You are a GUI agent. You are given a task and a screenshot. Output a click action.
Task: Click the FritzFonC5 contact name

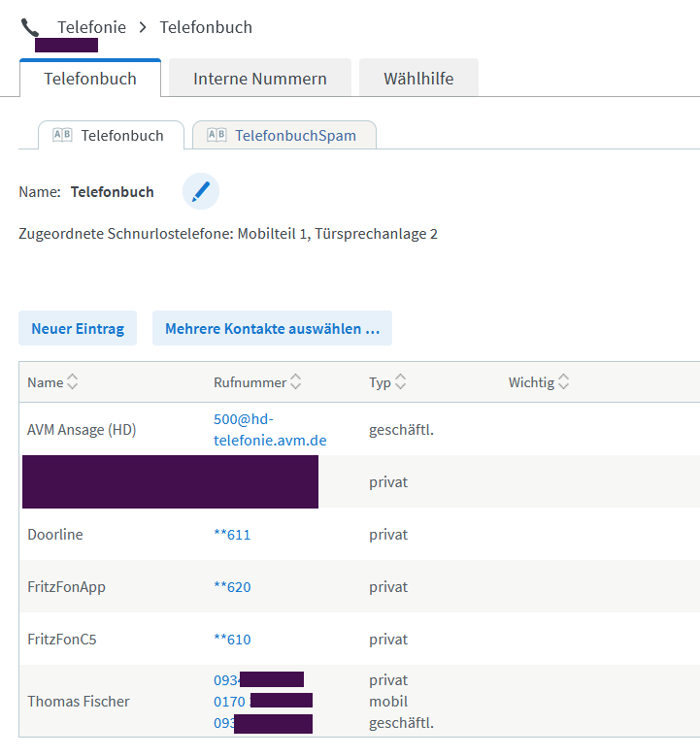(62, 640)
